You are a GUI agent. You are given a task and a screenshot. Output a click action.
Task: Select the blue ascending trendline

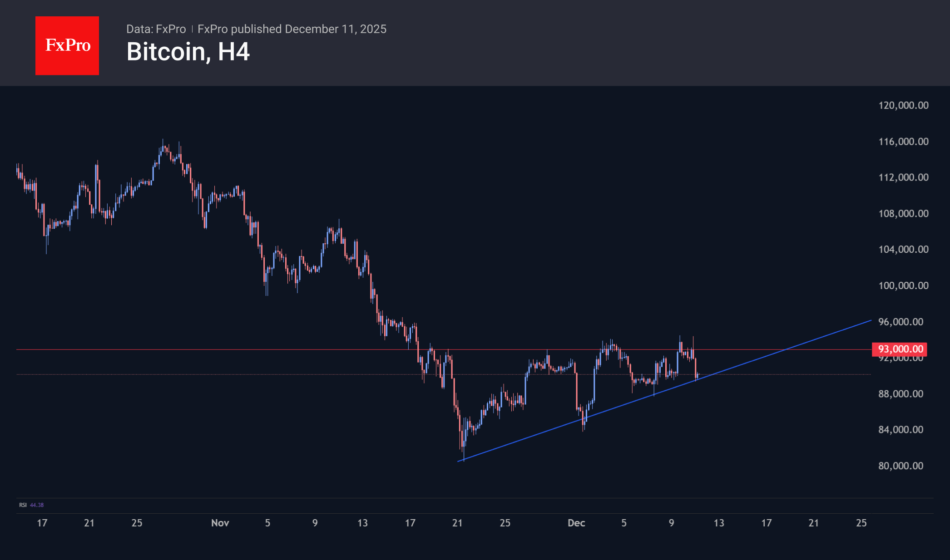point(772,354)
